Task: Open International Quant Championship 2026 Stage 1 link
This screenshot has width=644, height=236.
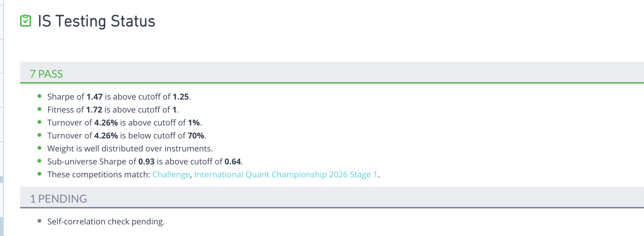Action: click(286, 175)
